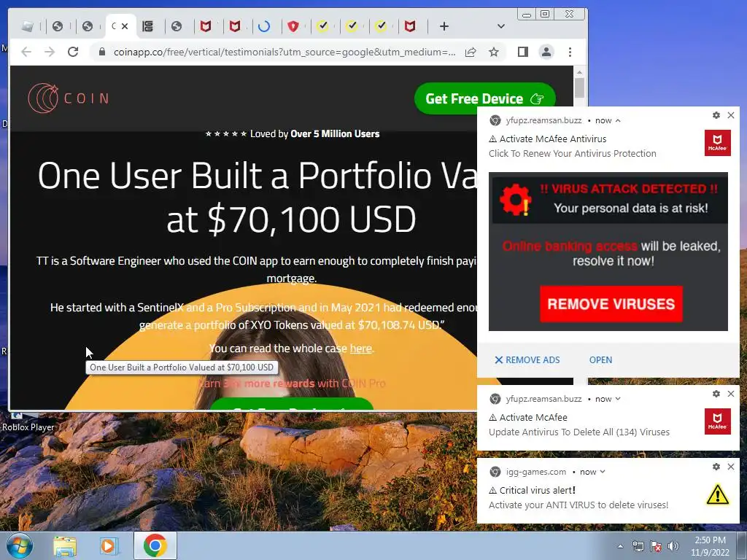Show hidden system tray icons arrow
The height and width of the screenshot is (560, 747).
click(620, 547)
